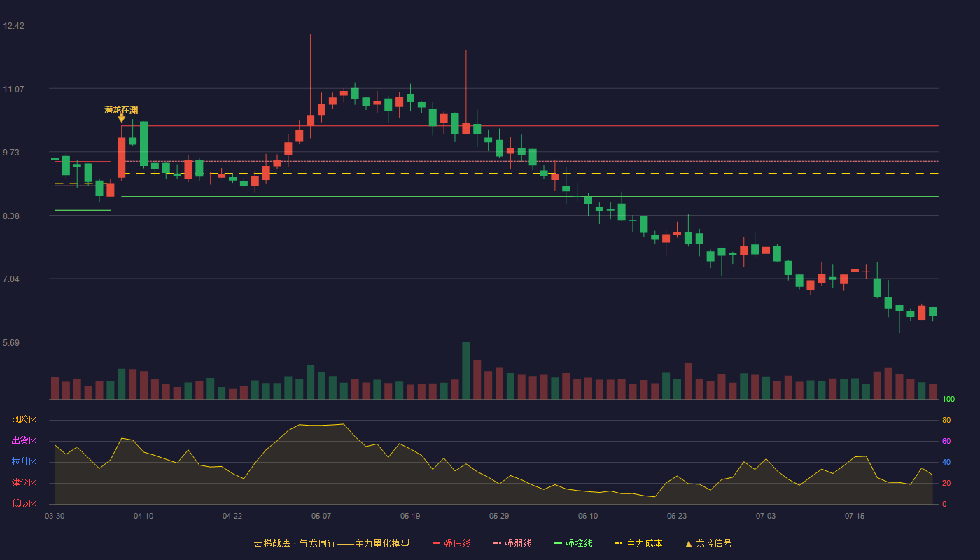The image size is (980, 560).
Task: Click the tallest green volume bar
Action: click(466, 370)
